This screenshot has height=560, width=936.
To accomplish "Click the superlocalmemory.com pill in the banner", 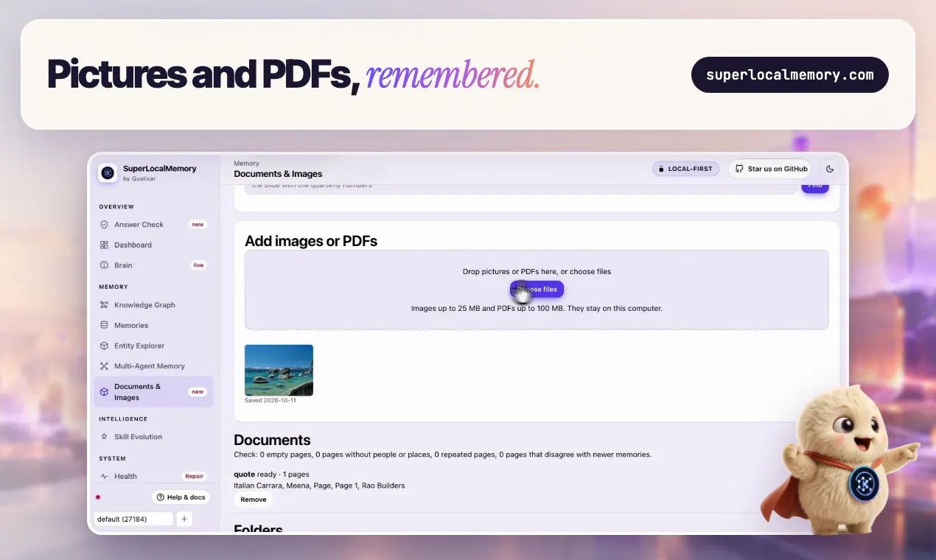I will (x=790, y=74).
